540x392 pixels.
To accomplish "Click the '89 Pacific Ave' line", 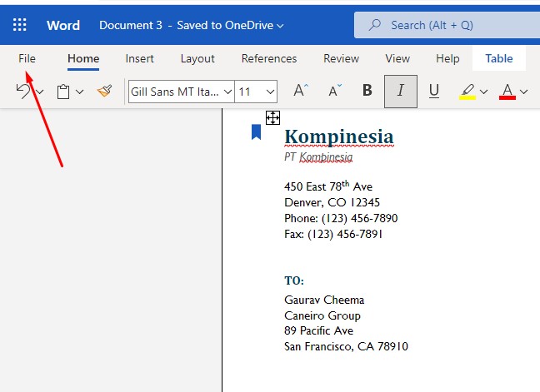I will coord(318,330).
